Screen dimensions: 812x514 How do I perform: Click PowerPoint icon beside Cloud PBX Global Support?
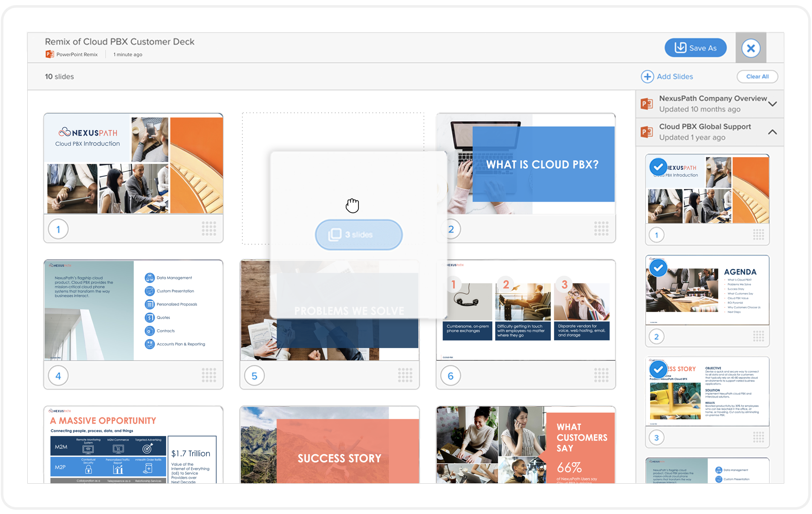(647, 132)
